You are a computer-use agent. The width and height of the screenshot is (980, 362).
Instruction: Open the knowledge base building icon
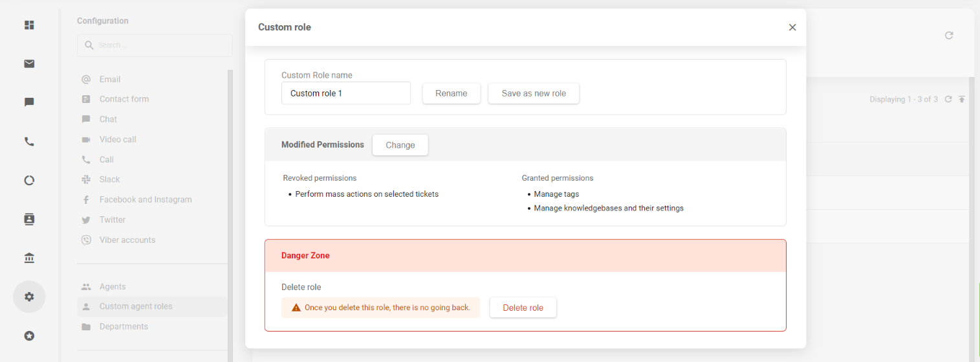[x=29, y=258]
